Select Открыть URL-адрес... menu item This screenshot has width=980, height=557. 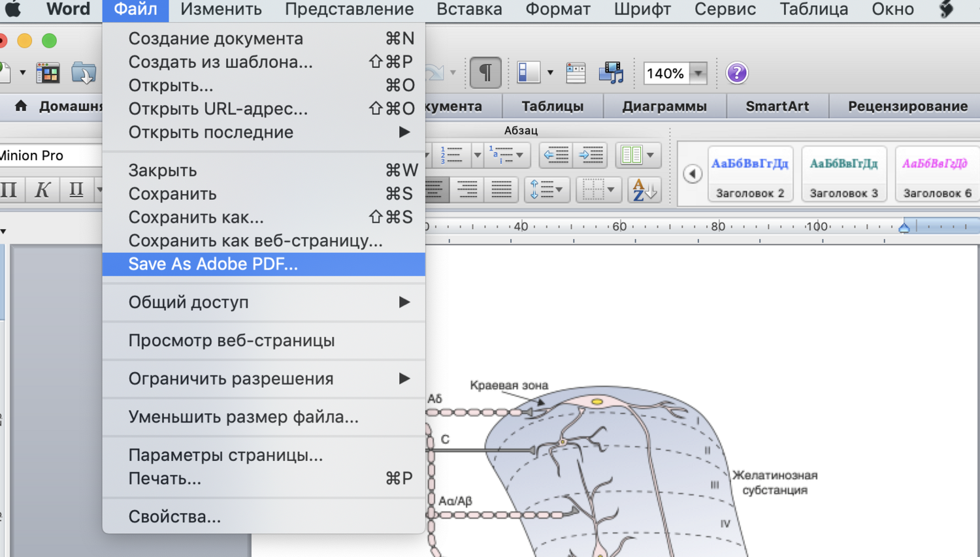264,108
